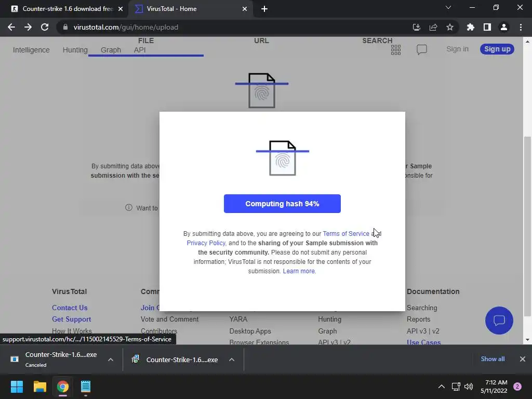Open the Terms of Service link
Screen dimensions: 532x399
pos(345,233)
